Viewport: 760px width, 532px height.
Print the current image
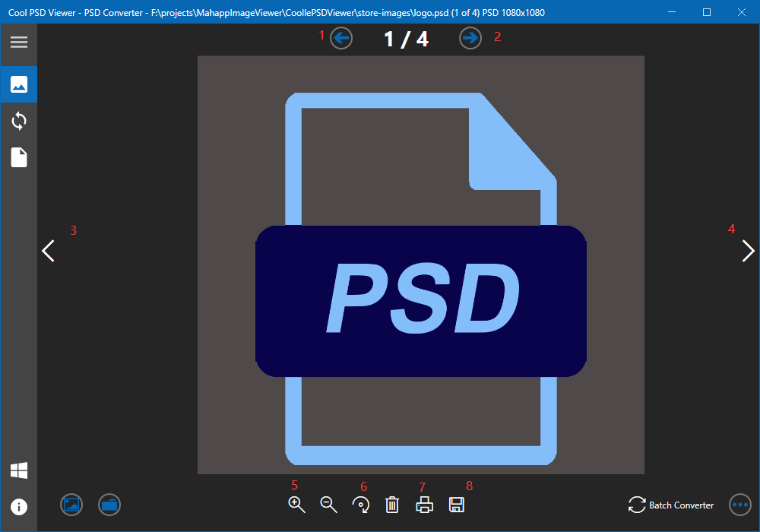[x=424, y=505]
